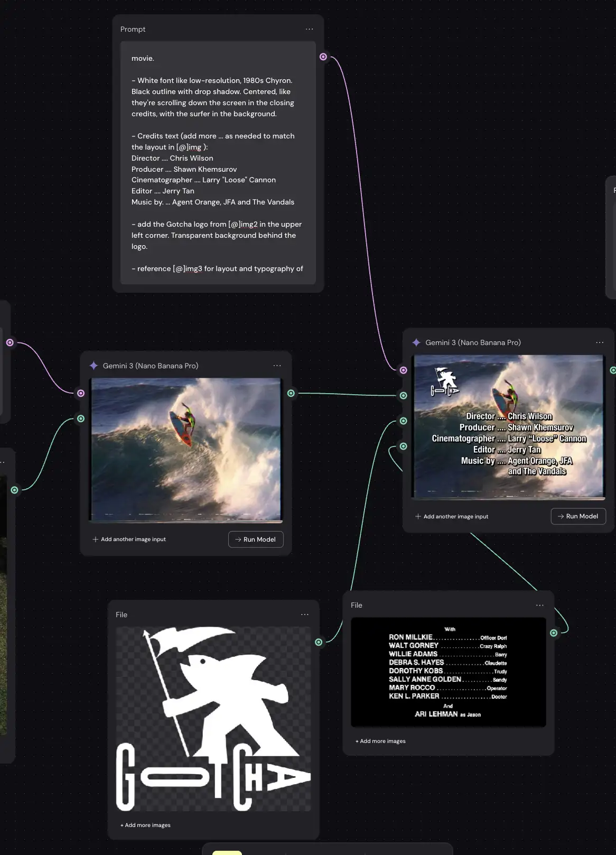Select the Gotcha shark logo image

point(213,719)
